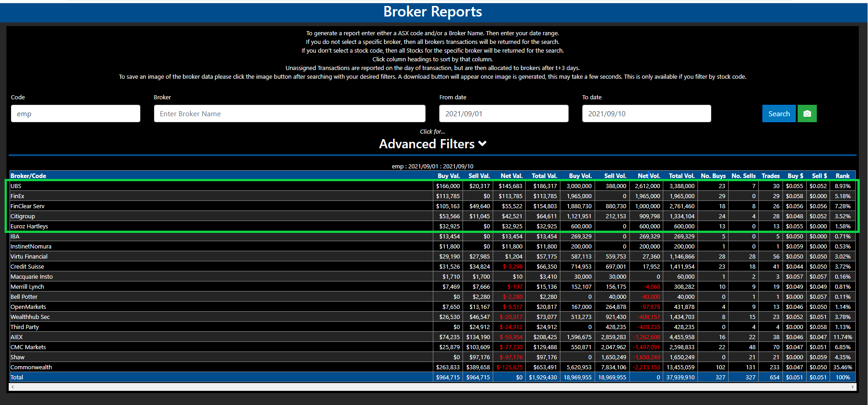Focus the Enter Broker Name field
The height and width of the screenshot is (405, 868).
(289, 113)
